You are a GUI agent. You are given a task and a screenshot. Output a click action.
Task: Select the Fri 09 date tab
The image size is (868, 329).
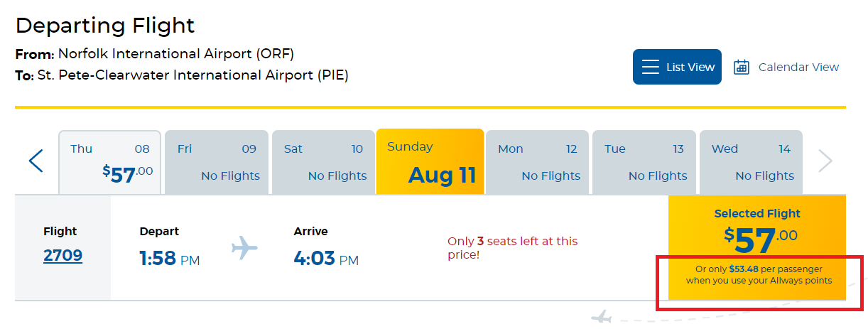[217, 163]
